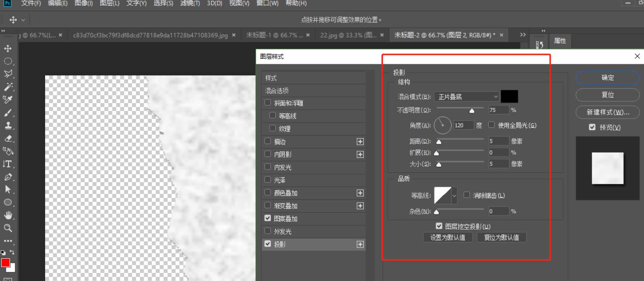Select the Elliptical Marquee tool
Screen dimensions: 644x281
point(8,61)
